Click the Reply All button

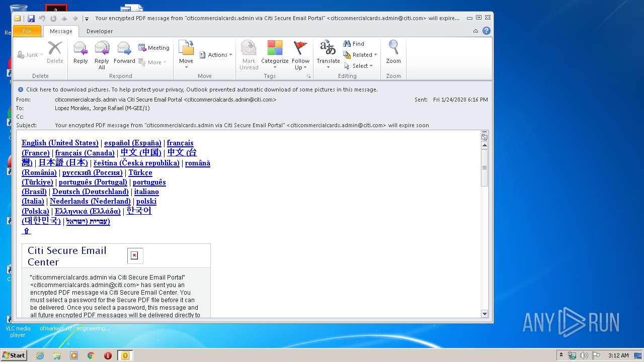click(102, 55)
